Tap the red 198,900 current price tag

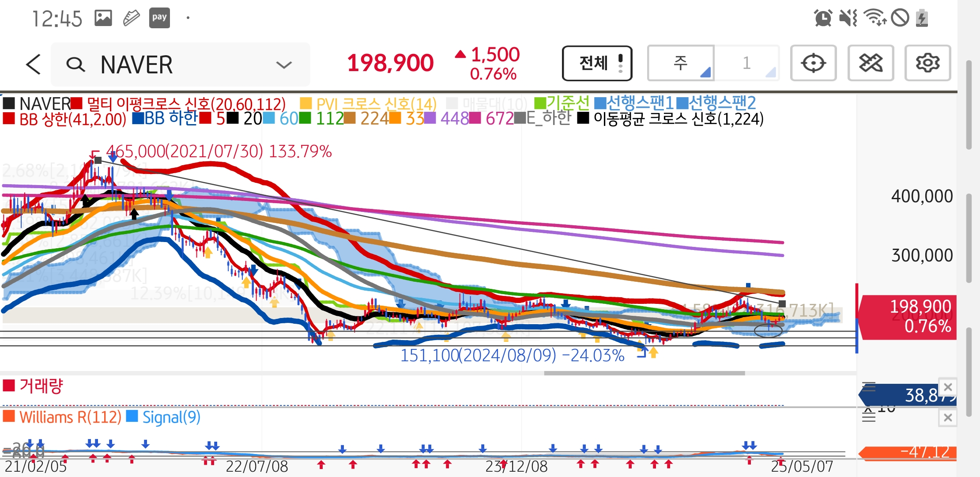point(907,317)
